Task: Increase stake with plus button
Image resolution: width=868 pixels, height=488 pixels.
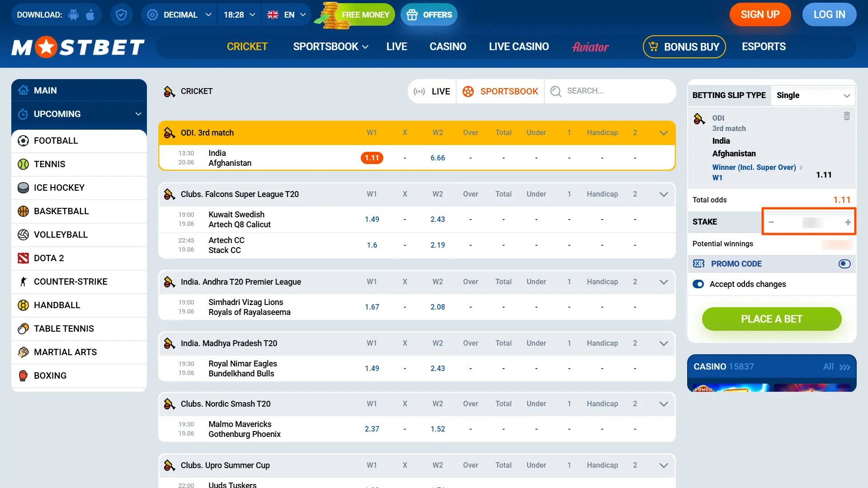Action: [848, 222]
